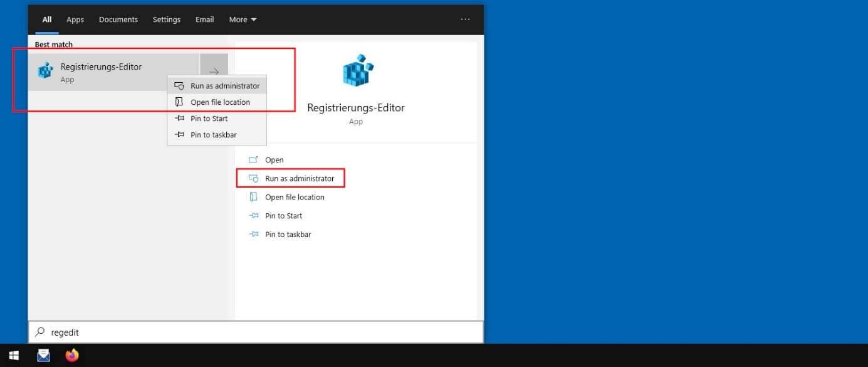Open the three-dot options menu
Screen dimensions: 868x367
click(465, 19)
